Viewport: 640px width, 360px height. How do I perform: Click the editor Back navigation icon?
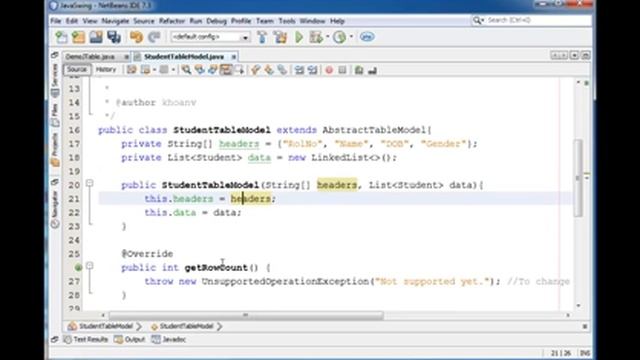click(x=145, y=70)
